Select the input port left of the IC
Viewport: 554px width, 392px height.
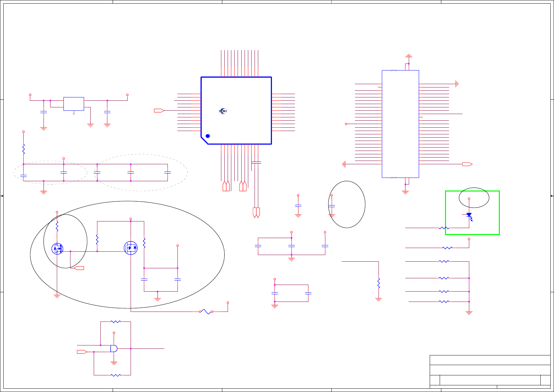pos(159,110)
